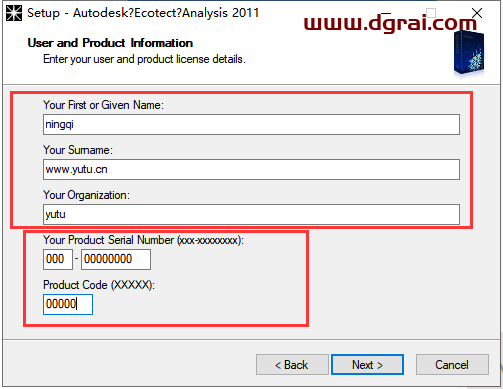Cancel the Ecotect setup
Screen dimensions: 503x389
(x=452, y=364)
